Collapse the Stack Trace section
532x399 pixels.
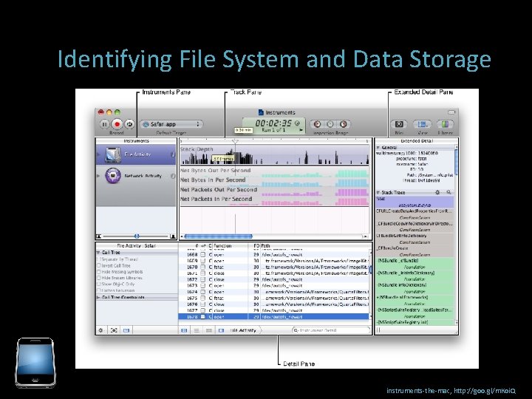(x=378, y=192)
